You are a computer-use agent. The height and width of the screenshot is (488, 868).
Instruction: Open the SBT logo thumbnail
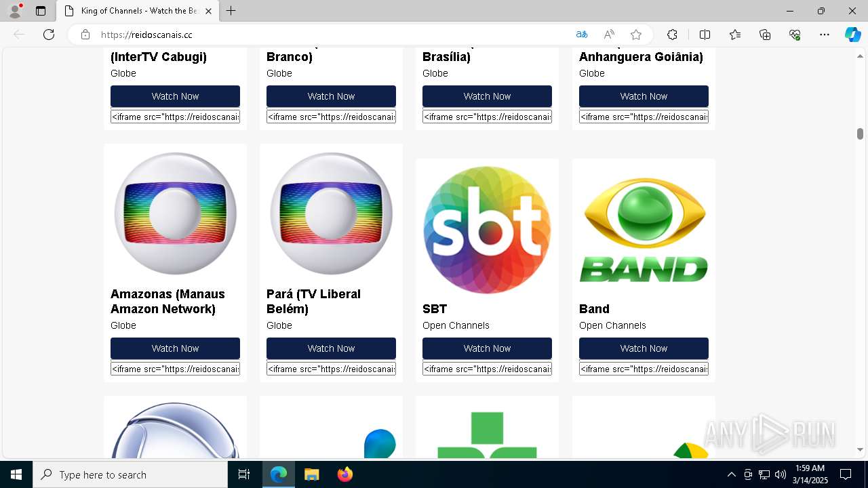point(487,229)
